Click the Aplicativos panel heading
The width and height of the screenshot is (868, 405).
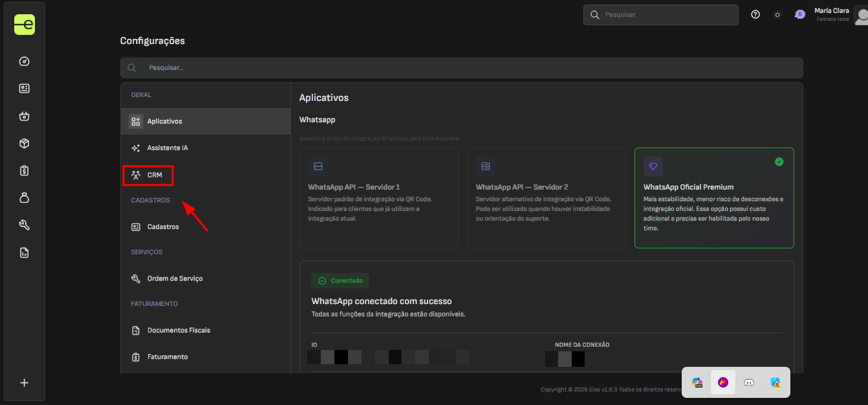[x=323, y=98]
